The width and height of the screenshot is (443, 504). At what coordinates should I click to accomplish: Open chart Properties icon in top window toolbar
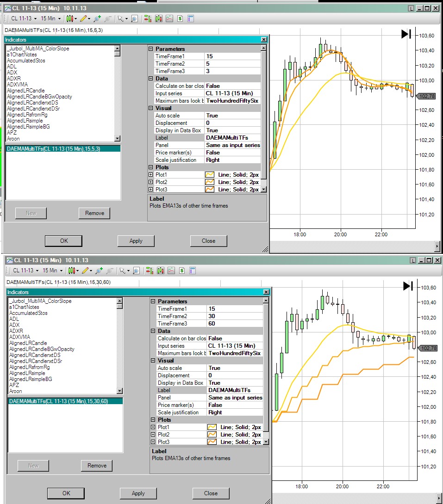190,18
